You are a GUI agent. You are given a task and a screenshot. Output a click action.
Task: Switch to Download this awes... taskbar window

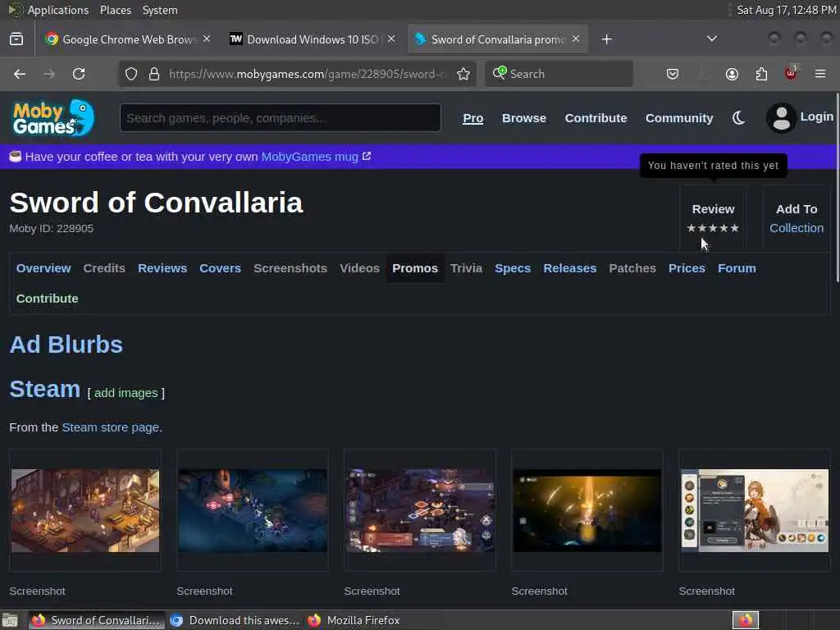coord(234,620)
